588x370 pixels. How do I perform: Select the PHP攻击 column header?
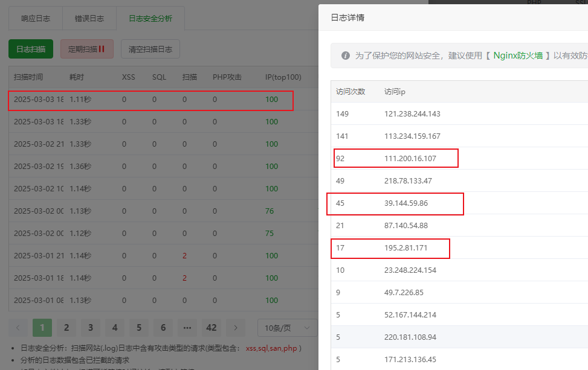tap(227, 77)
